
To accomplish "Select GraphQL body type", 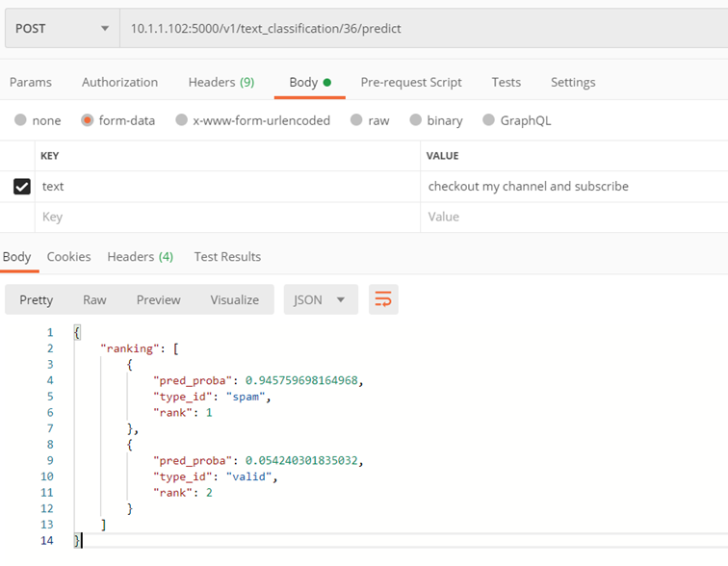I will pos(488,120).
